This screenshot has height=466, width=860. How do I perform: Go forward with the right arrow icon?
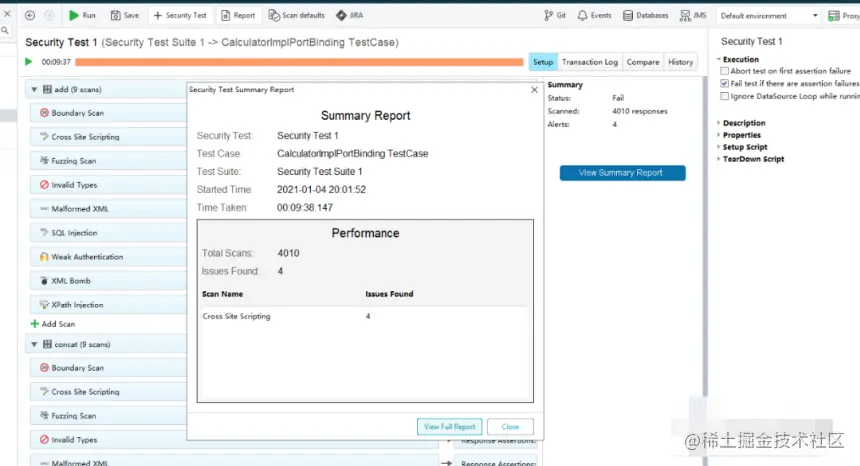click(x=49, y=15)
